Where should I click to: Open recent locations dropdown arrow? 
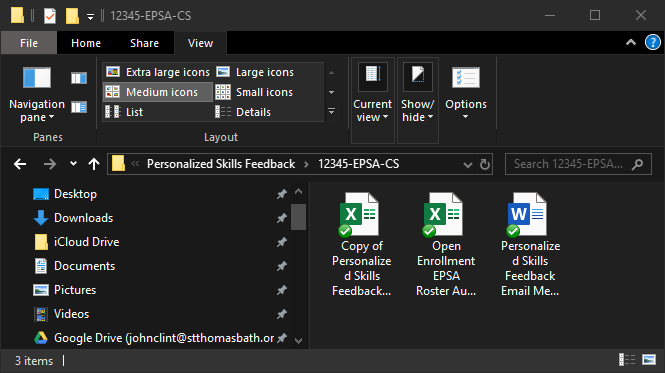73,164
